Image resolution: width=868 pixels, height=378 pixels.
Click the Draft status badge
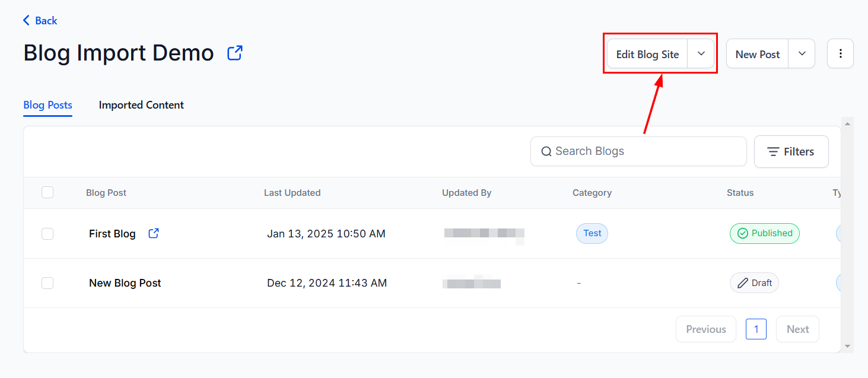(754, 283)
